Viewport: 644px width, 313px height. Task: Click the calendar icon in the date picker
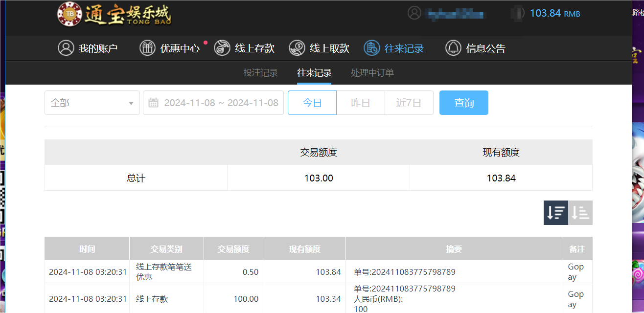pyautogui.click(x=153, y=103)
